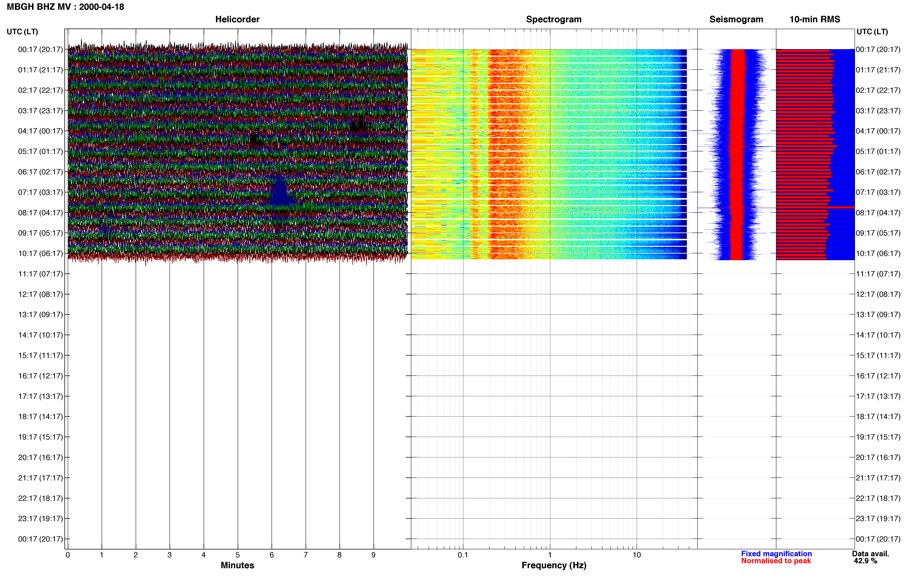Click right-side time label '04:17 (00:17)'
This screenshot has width=924, height=578.
coord(878,131)
